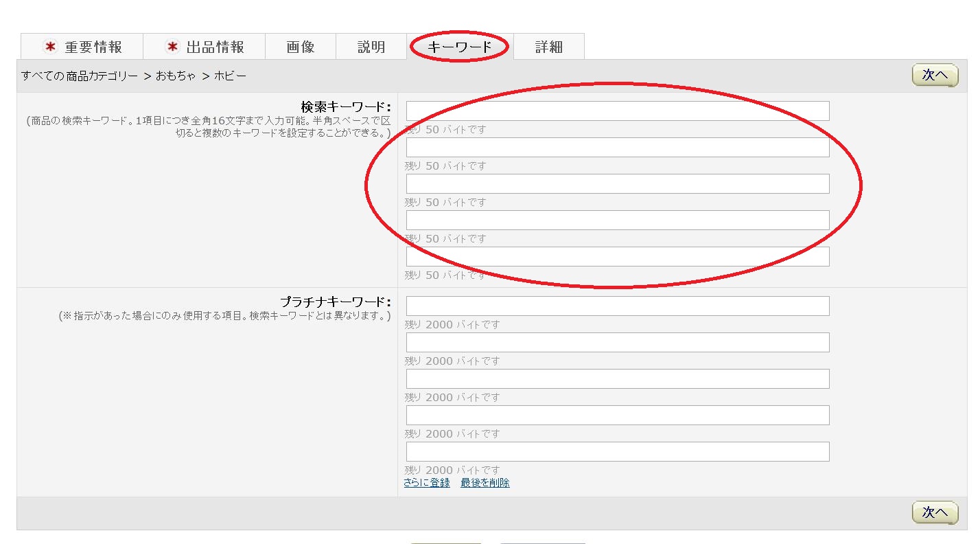Click the first プラチナキーワード input field
Screen dimensions: 980x544
[x=616, y=305]
